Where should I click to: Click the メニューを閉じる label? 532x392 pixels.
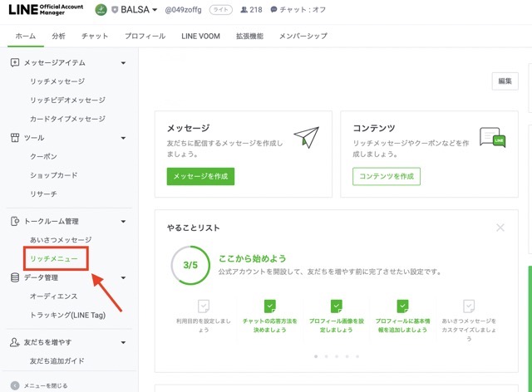coord(46,386)
